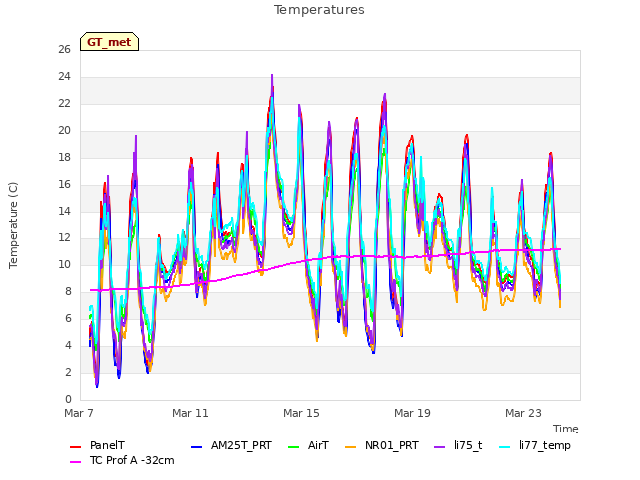Click the 14 y-axis tick label
The width and height of the screenshot is (640, 480).
[64, 211]
